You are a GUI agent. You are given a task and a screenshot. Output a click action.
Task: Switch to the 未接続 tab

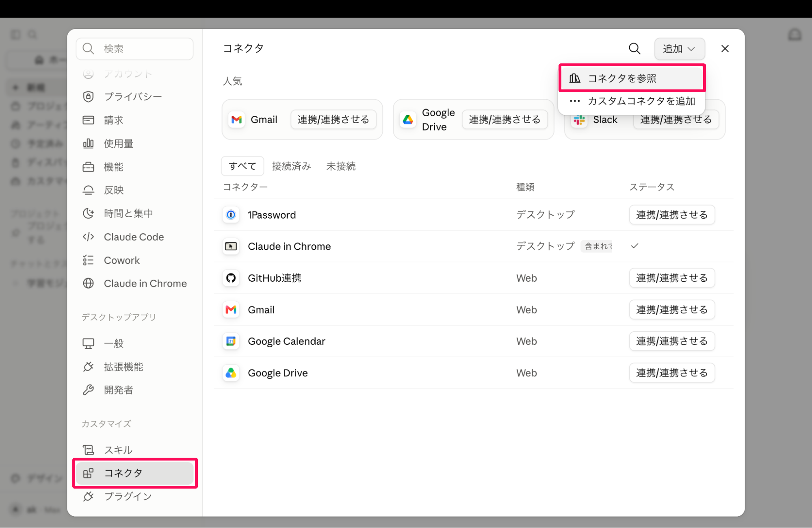341,166
